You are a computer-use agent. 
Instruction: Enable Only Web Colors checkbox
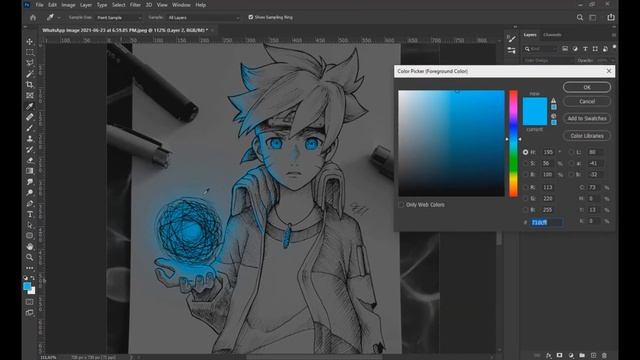[x=401, y=204]
